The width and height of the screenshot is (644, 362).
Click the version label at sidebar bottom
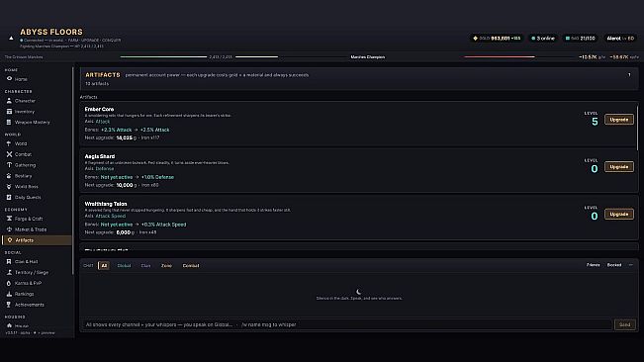[x=30, y=333]
